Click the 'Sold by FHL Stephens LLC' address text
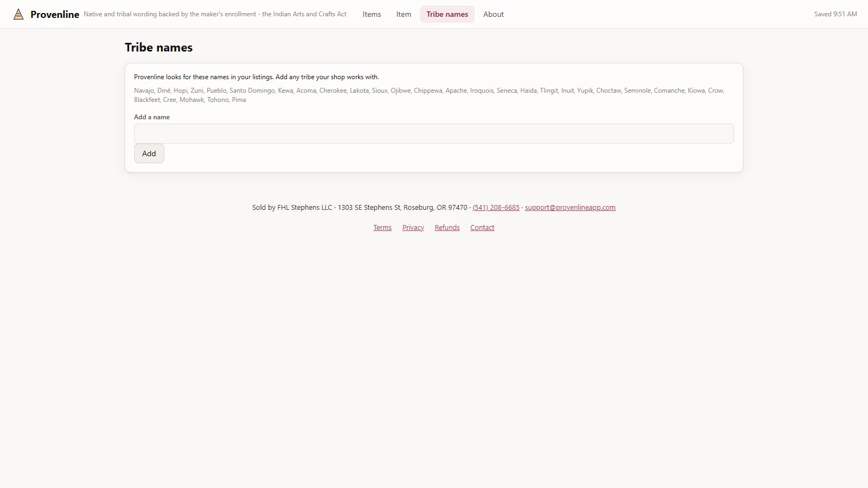Viewport: 868px width, 488px height. 360,207
